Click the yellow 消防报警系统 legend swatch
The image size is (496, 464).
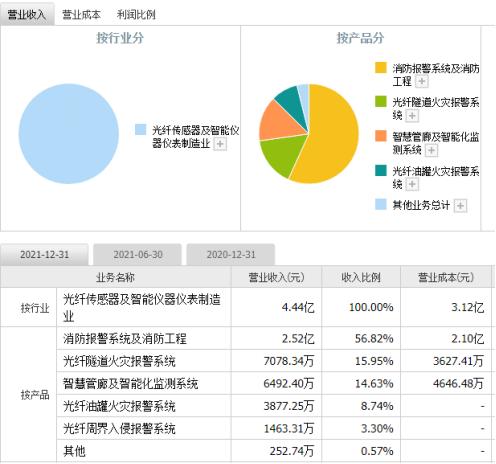tap(381, 68)
